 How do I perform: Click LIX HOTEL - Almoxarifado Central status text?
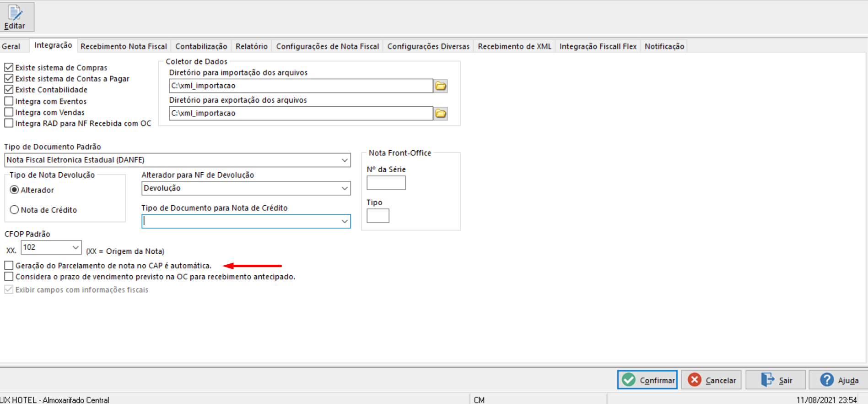click(x=54, y=400)
